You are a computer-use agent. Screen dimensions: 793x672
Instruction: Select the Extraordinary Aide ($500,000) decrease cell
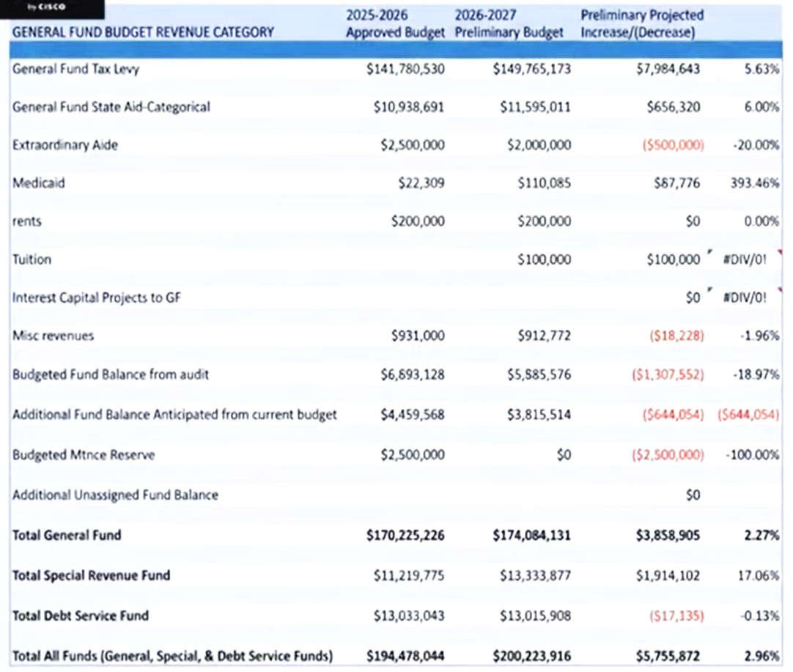(672, 145)
